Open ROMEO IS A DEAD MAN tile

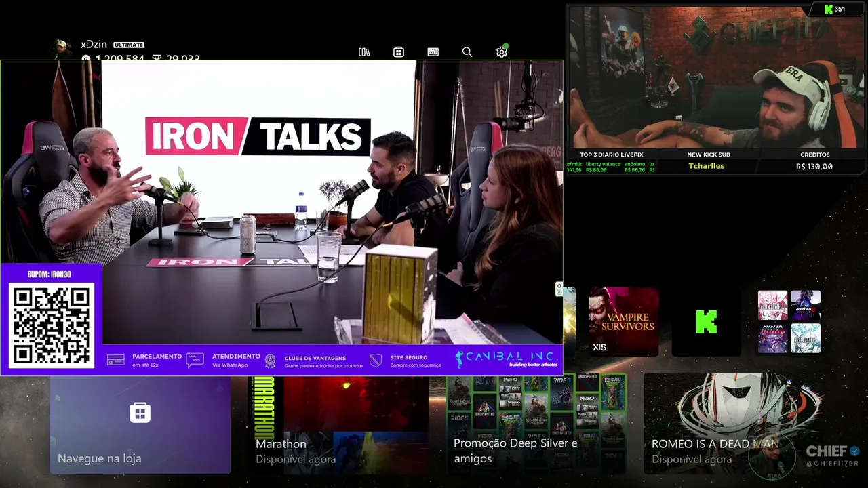click(x=734, y=425)
